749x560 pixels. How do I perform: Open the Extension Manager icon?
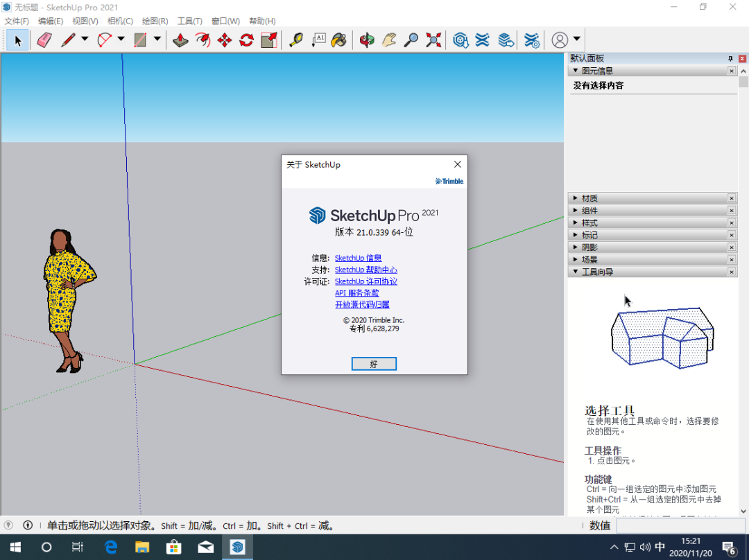(532, 40)
